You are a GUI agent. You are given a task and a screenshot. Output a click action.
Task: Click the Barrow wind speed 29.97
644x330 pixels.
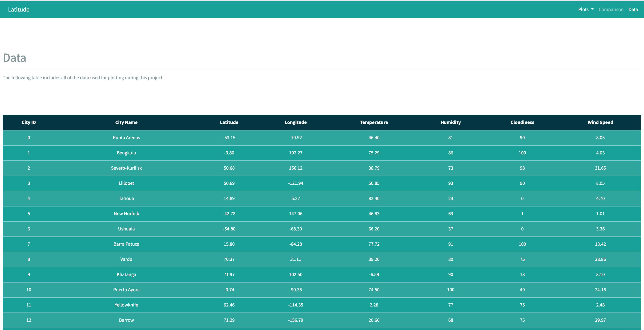(600, 320)
